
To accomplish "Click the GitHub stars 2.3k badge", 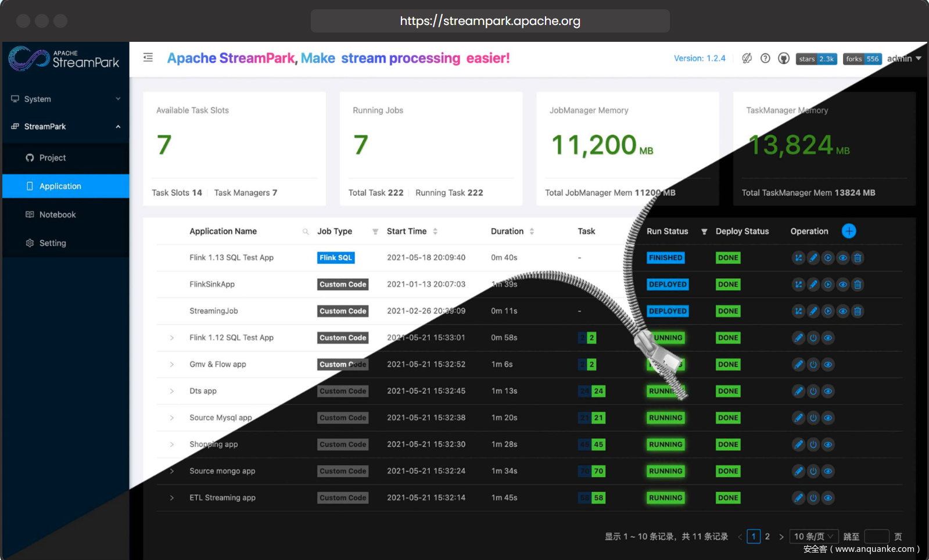I will point(816,59).
